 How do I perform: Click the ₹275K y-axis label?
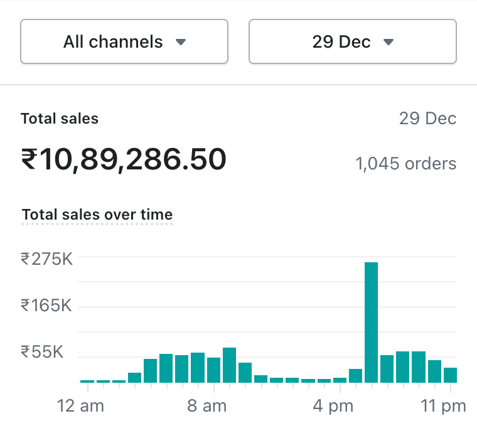[x=46, y=259]
